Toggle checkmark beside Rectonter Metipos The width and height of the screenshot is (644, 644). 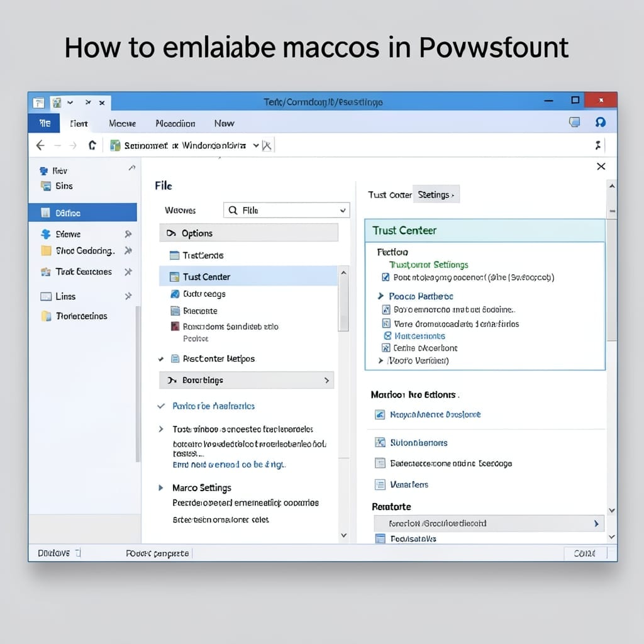click(161, 359)
